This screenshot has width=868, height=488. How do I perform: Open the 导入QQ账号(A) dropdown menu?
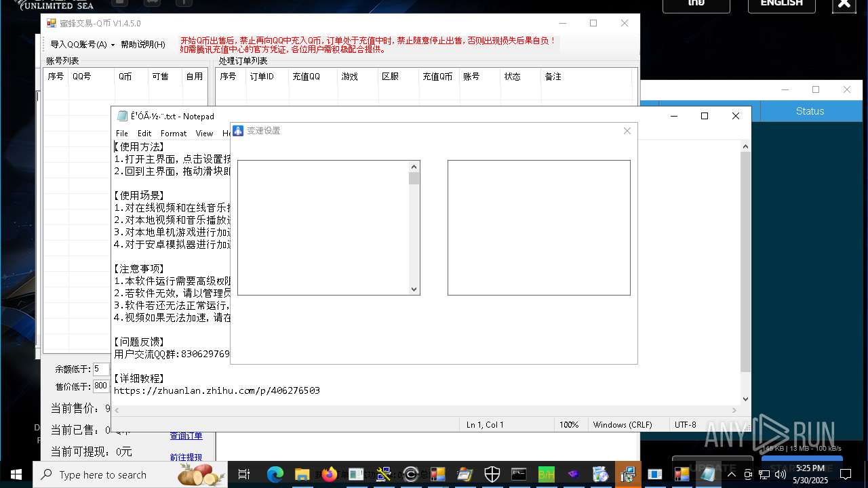pyautogui.click(x=83, y=44)
